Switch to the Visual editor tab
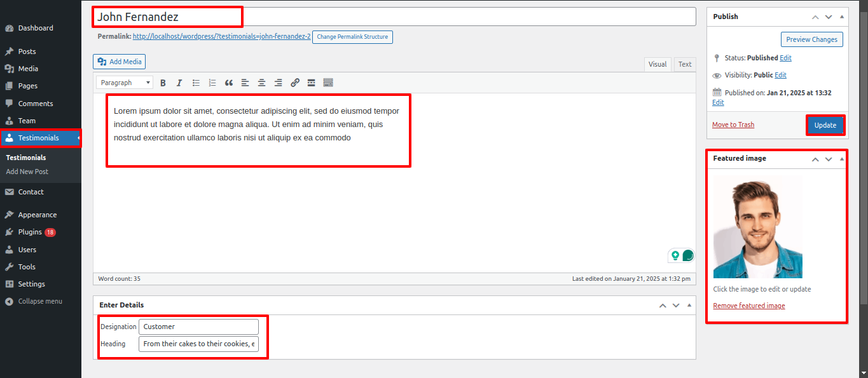 [x=658, y=64]
